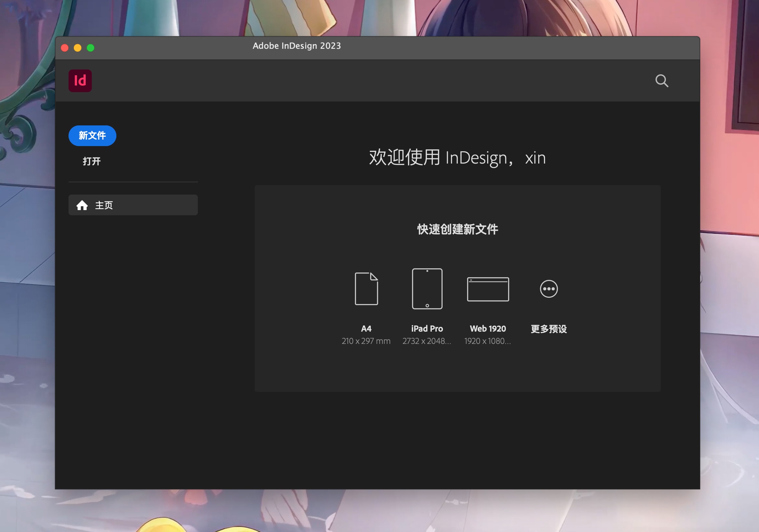Open the search magnifier icon
This screenshot has height=532, width=759.
661,80
